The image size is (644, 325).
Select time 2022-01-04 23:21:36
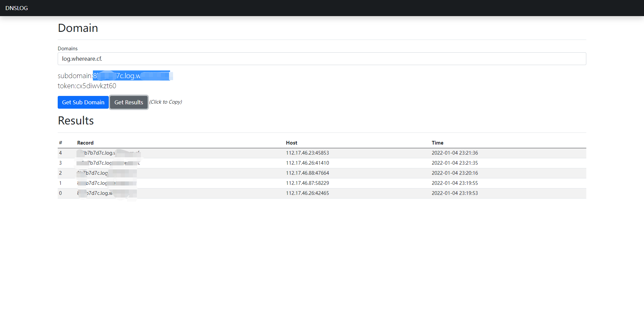(455, 153)
